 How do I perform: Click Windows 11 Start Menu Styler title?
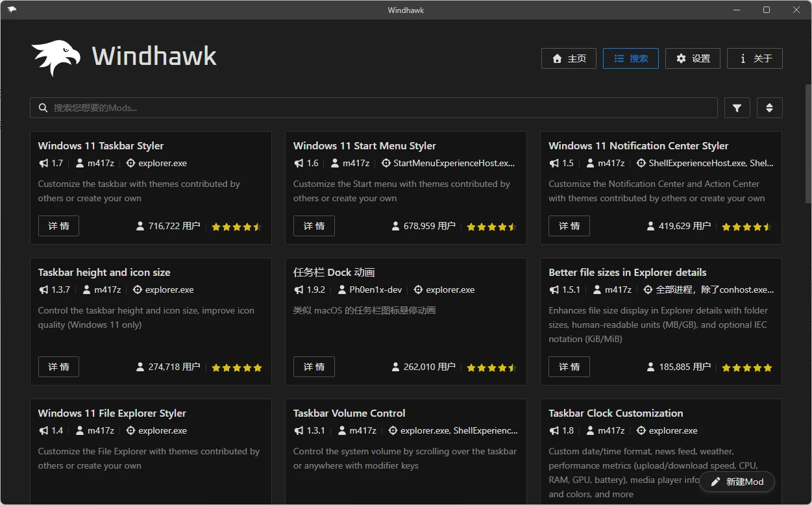point(364,145)
